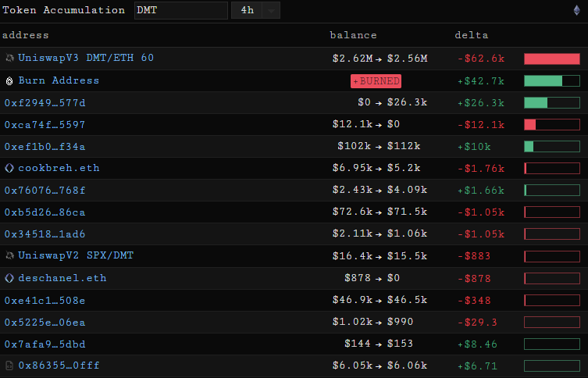This screenshot has height=378, width=588.
Task: Click the contract file icon beside 0x86355…0fff
Action: point(9,366)
